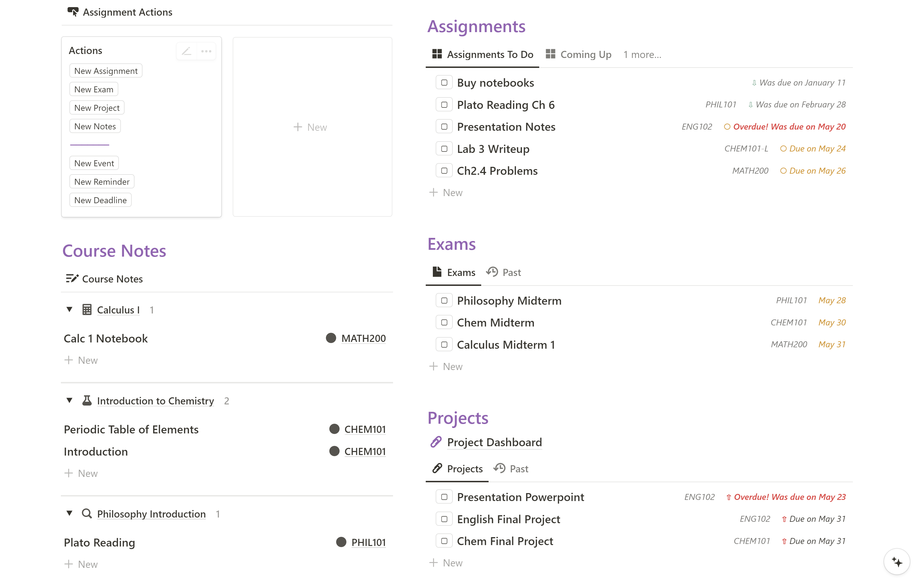Check off the Buy notebooks assignment

(x=444, y=82)
